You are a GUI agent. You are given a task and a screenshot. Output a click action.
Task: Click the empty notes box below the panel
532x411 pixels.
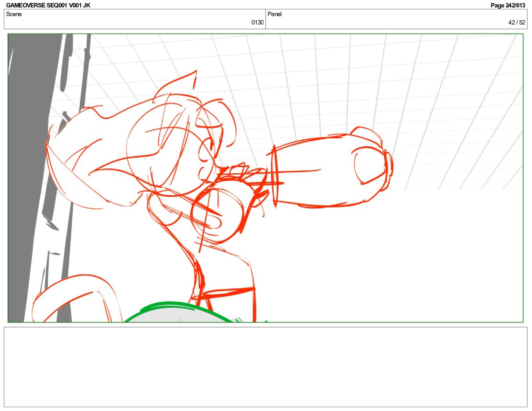(x=265, y=367)
